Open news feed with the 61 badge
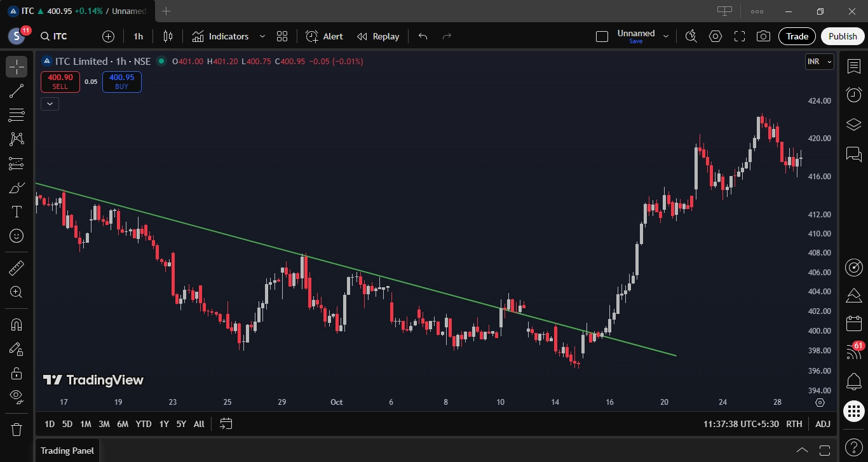 854,353
